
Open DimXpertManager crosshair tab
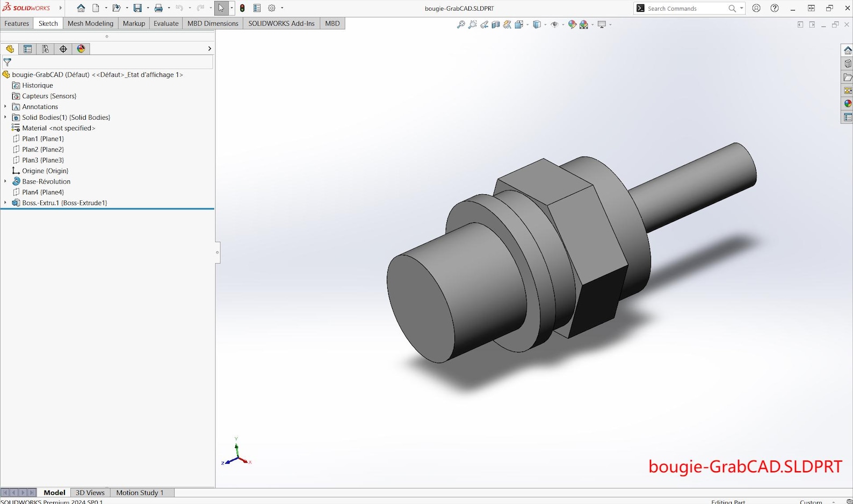63,49
